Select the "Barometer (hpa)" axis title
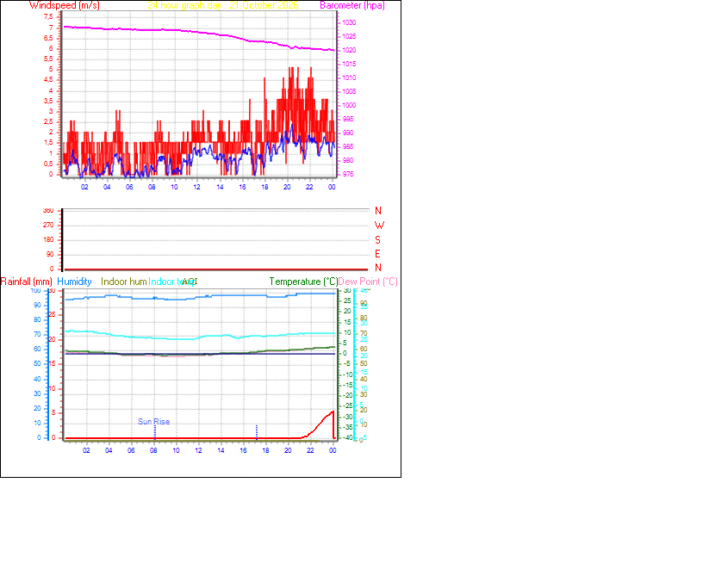 pyautogui.click(x=352, y=5)
